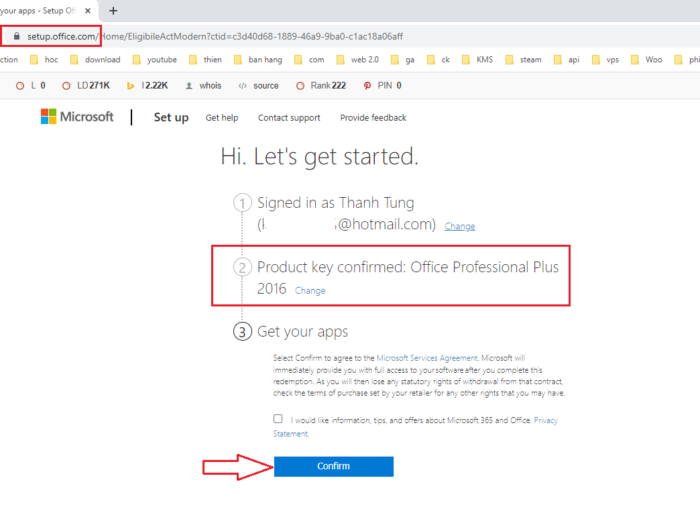
Task: Click the L 0 links indicator icon
Action: coord(20,86)
